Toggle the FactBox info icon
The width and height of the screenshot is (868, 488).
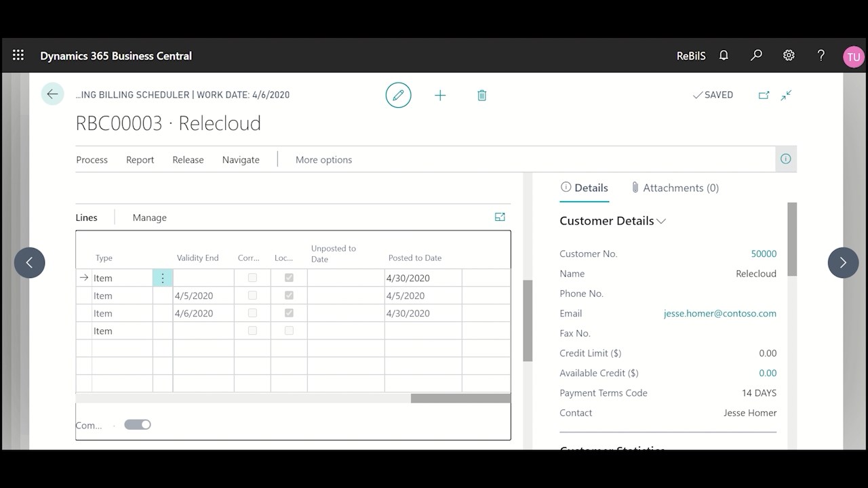click(x=786, y=159)
